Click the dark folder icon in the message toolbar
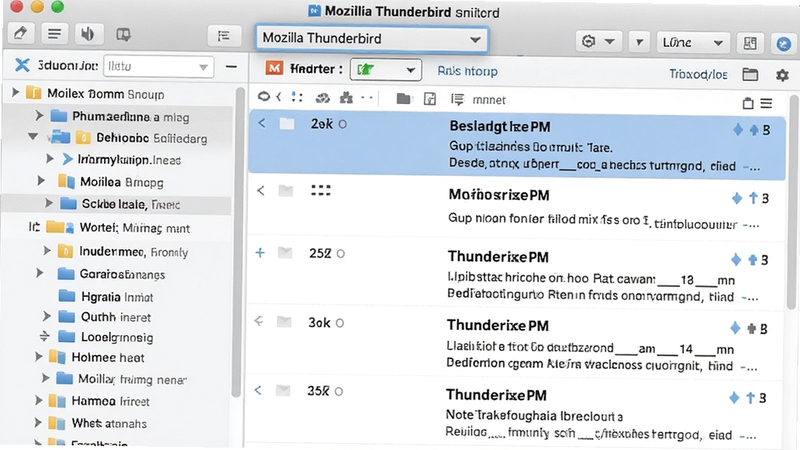This screenshot has height=450, width=800. click(404, 98)
